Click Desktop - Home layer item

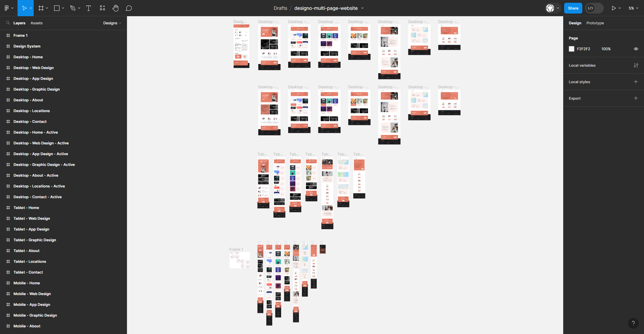[x=27, y=57]
